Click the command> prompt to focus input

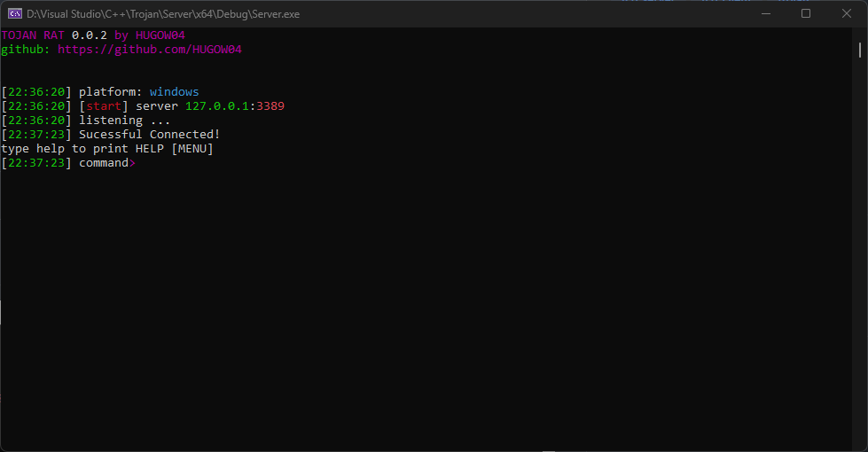point(107,163)
